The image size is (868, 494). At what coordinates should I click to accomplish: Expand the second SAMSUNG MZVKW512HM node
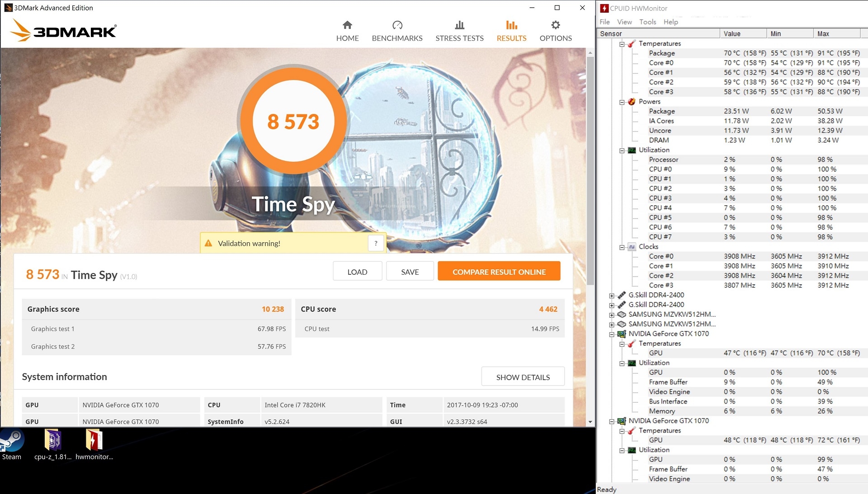click(612, 325)
